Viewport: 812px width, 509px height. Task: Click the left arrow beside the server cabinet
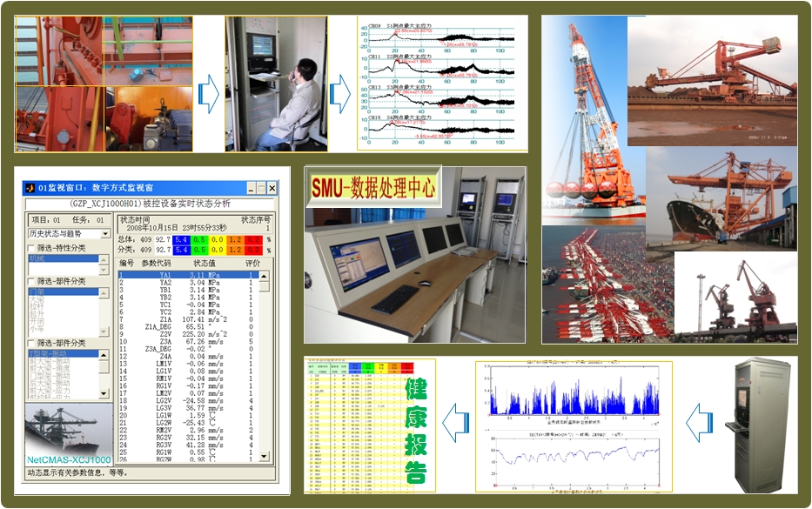(698, 424)
